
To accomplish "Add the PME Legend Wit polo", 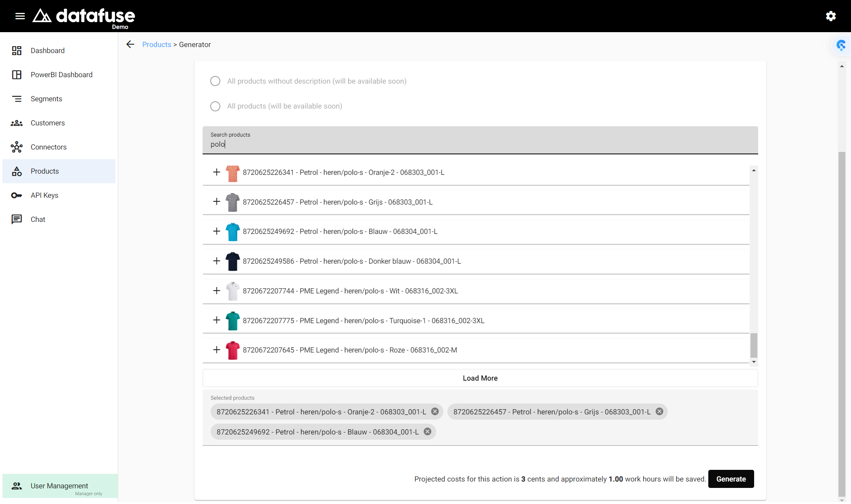I will click(217, 291).
